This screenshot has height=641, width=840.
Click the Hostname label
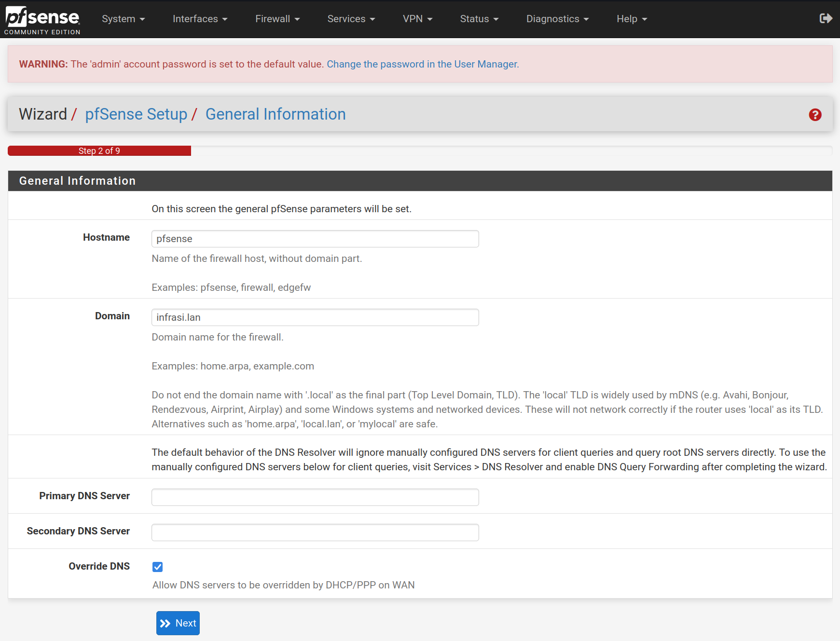(x=106, y=237)
